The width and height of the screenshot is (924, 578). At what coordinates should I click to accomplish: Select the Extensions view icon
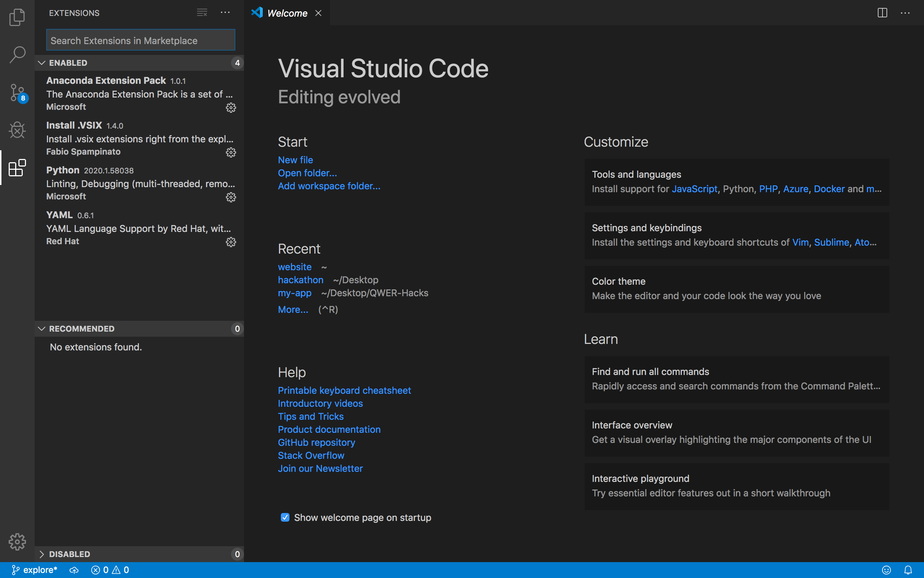pyautogui.click(x=17, y=168)
